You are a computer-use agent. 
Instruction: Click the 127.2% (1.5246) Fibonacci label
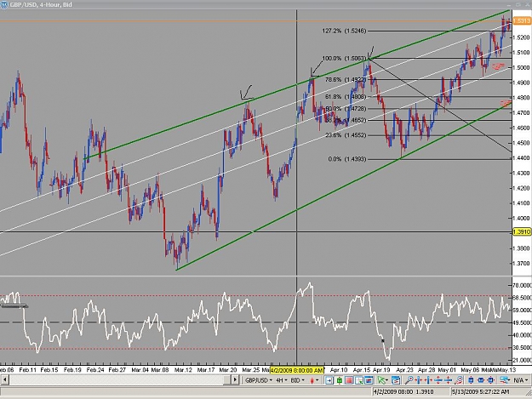344,31
